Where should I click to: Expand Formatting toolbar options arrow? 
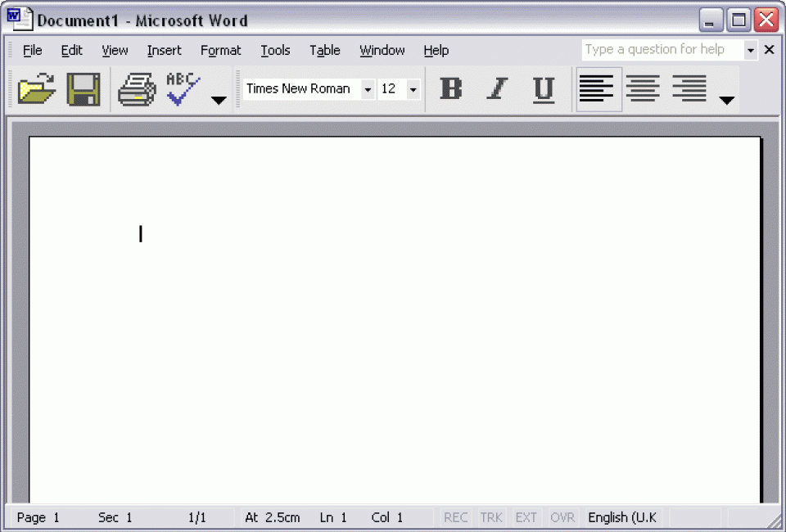coord(726,100)
